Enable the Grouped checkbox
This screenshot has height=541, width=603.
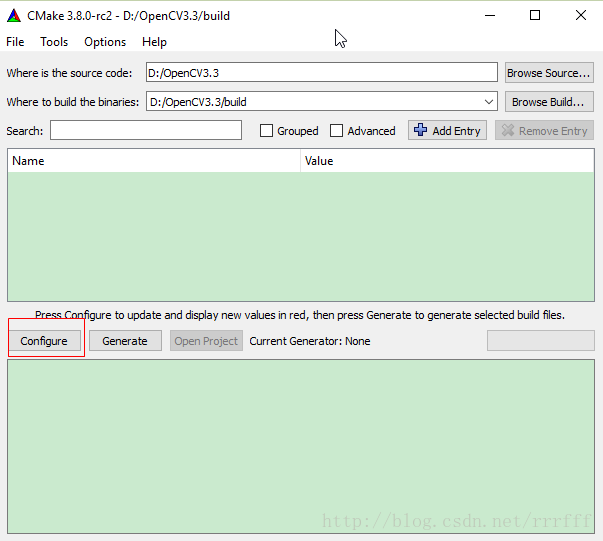266,131
